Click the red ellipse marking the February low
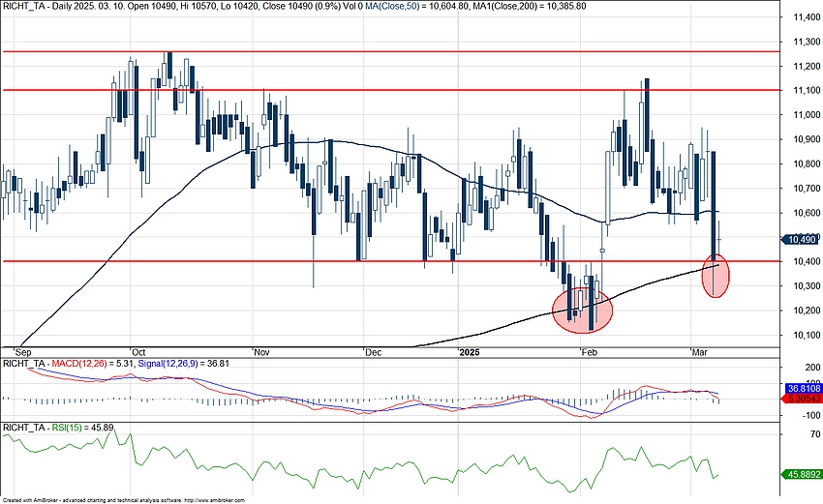Viewport: 823px width, 504px height. tap(583, 310)
